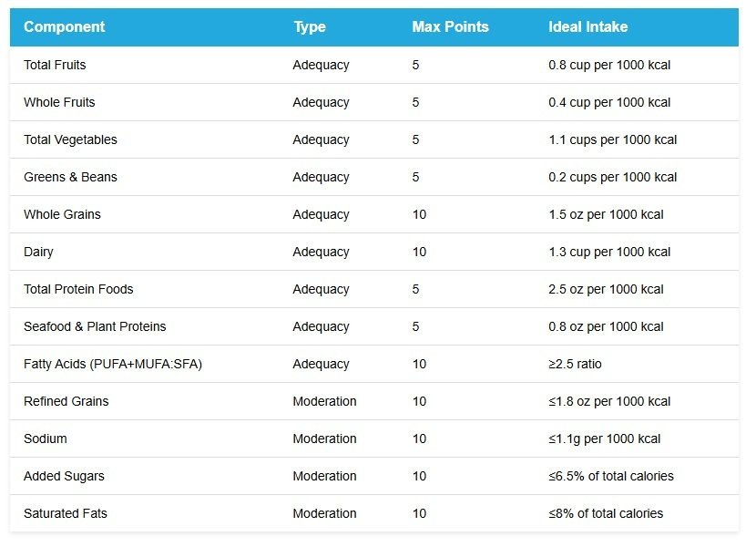Screen dimensions: 756x547
Task: Click the Total Protein Foods cell
Action: click(78, 290)
